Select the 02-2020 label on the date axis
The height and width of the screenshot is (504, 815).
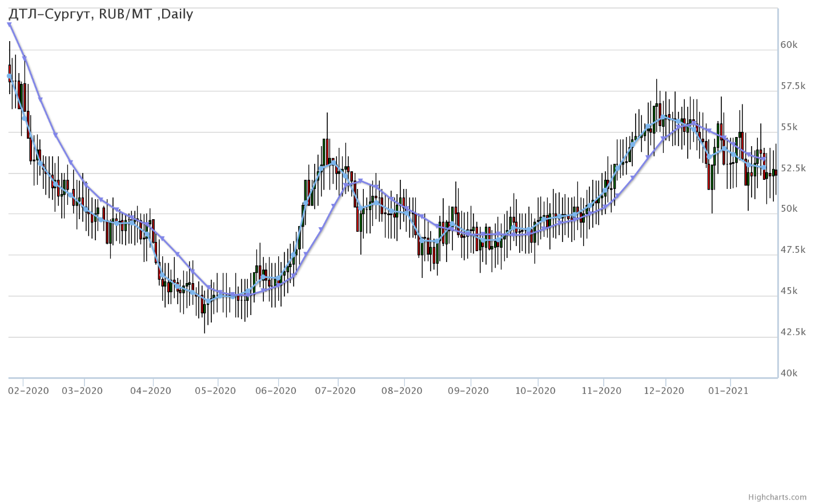point(29,391)
